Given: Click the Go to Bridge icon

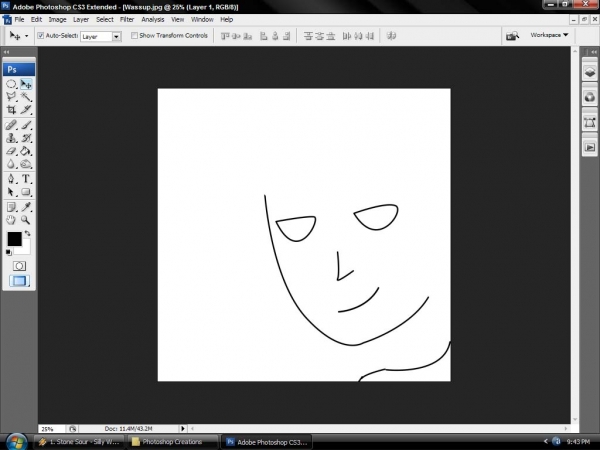Looking at the screenshot, I should (512, 36).
